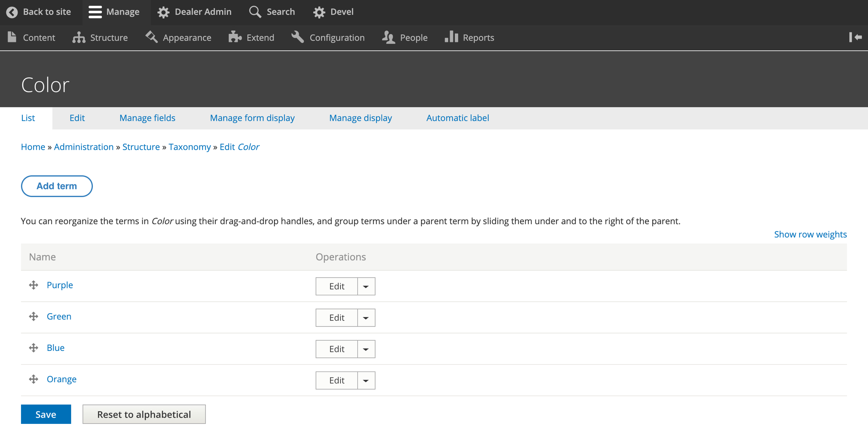The image size is (868, 443).
Task: Open the Blue term link
Action: click(55, 348)
